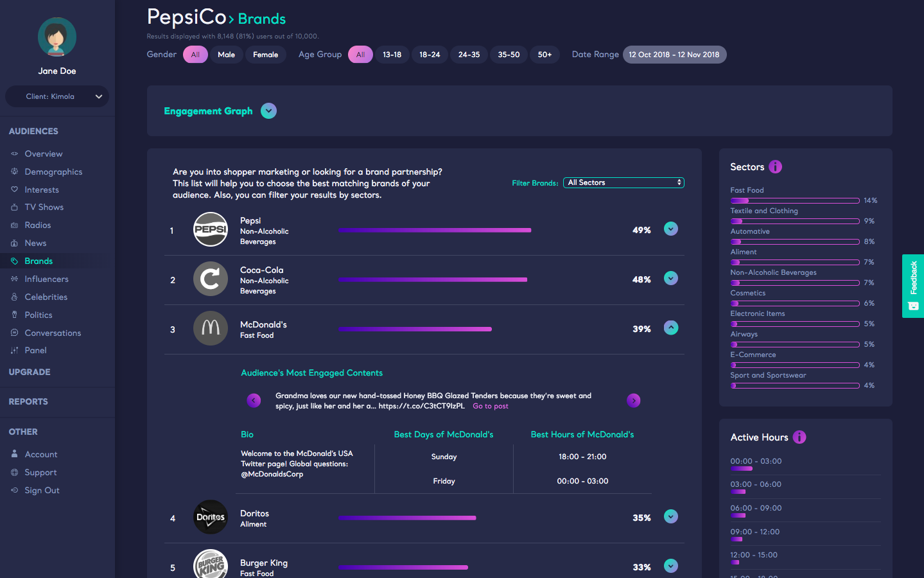Expand the Coca-Cola brand row
Screen dimensions: 924x578
pos(671,278)
